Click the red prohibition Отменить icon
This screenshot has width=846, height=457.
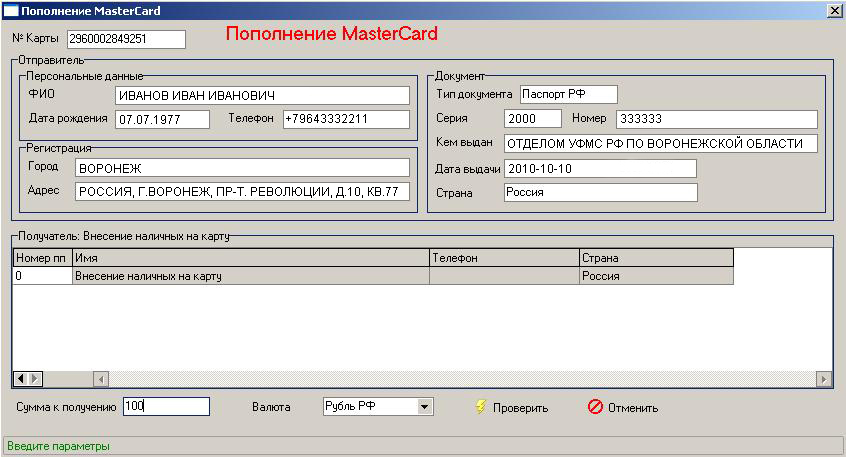[x=595, y=407]
